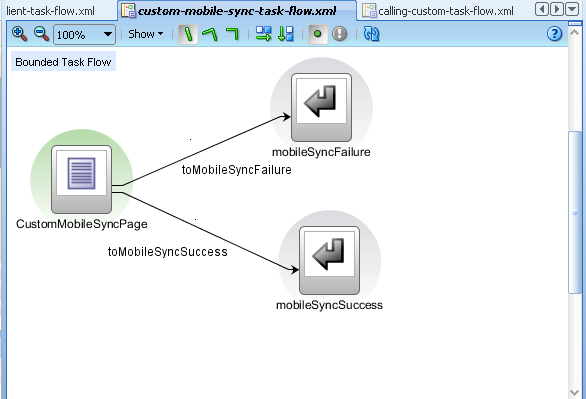Toggle the green dot default activity button
This screenshot has width=586, height=399.
318,34
